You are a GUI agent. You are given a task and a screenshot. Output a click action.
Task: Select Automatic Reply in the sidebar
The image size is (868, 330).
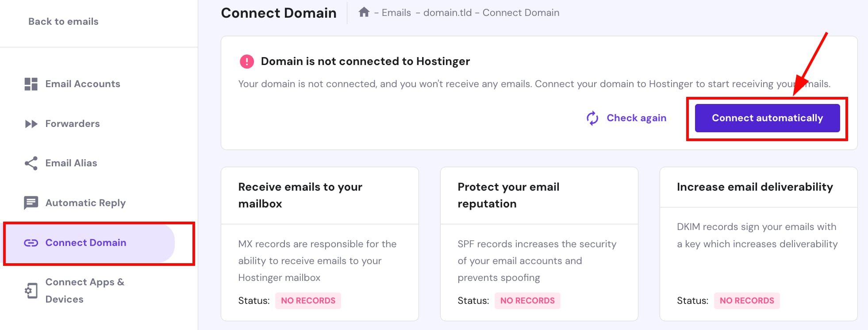click(85, 203)
